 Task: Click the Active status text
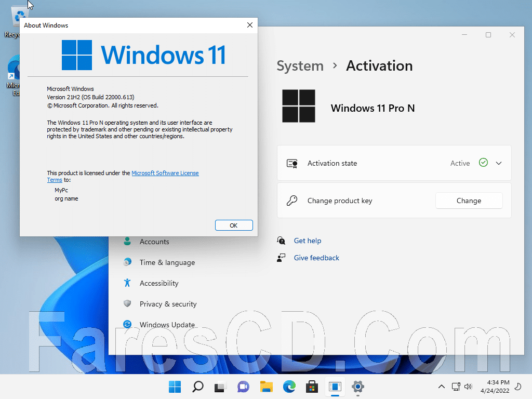pos(460,163)
